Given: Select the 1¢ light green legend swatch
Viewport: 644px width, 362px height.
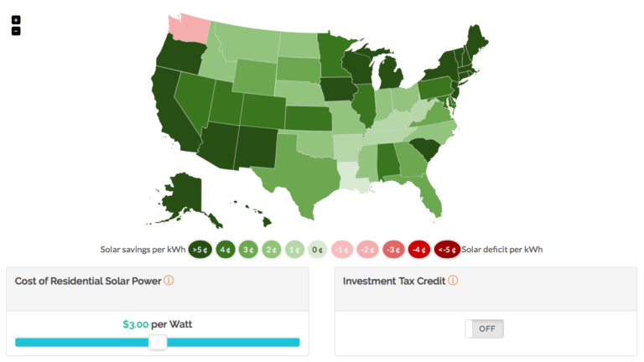Looking at the screenshot, I should click(294, 250).
